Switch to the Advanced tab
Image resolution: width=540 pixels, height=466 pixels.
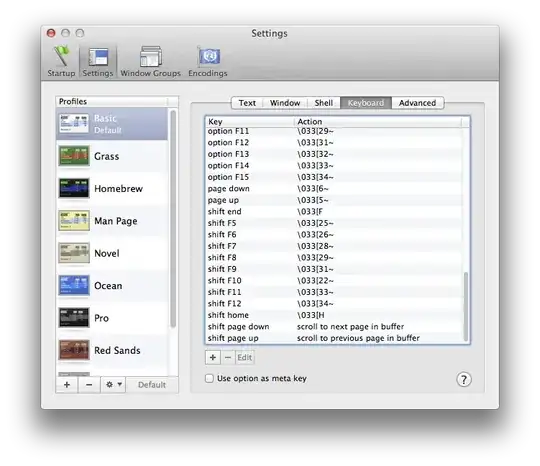pyautogui.click(x=417, y=103)
